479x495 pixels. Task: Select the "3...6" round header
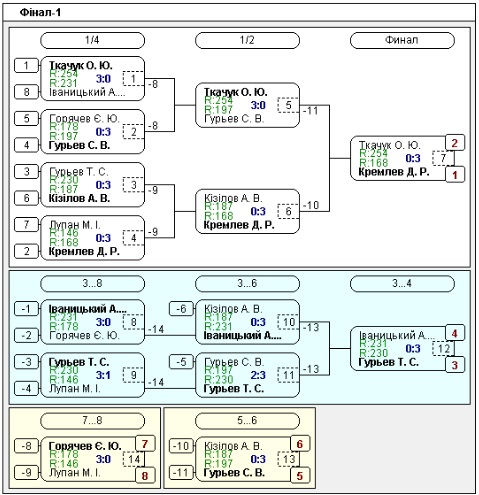tap(247, 284)
